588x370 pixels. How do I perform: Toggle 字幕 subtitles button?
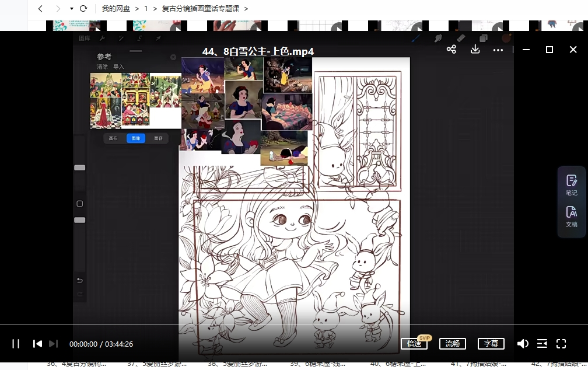[x=491, y=344]
